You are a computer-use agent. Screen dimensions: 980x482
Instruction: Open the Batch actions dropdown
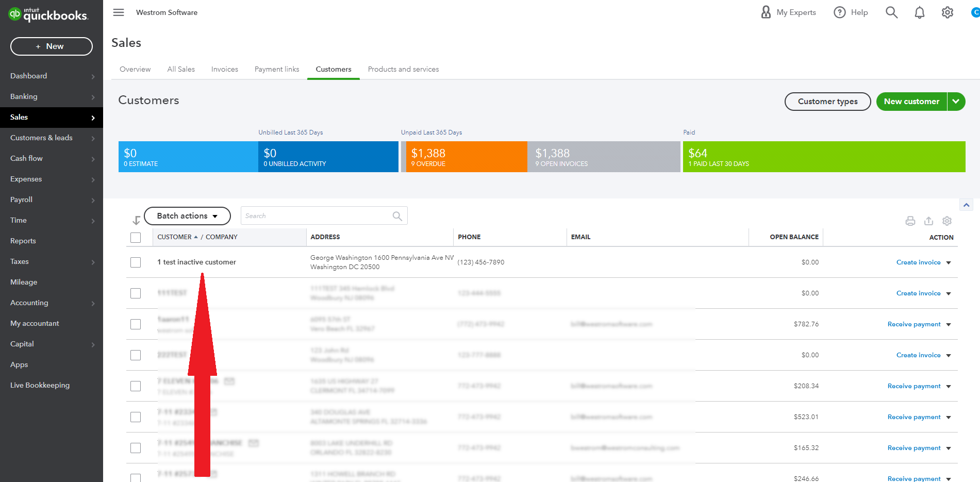[187, 216]
